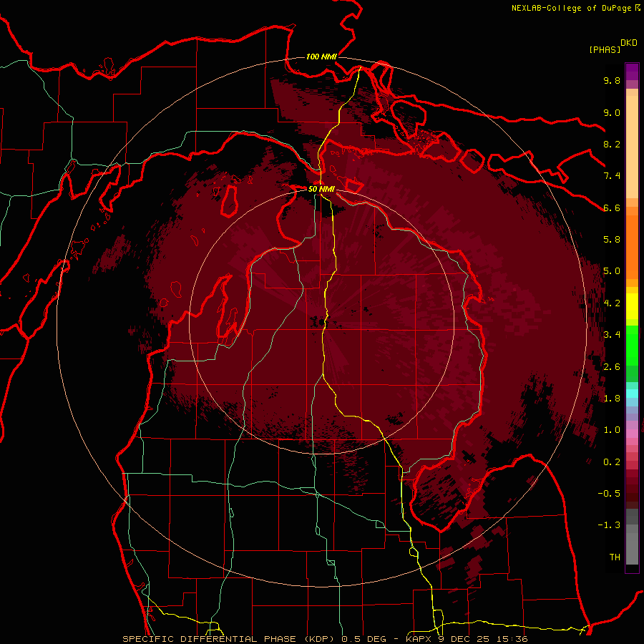Pick the yellow segment of the color bar
This screenshot has width=644, height=644.
pos(632,306)
